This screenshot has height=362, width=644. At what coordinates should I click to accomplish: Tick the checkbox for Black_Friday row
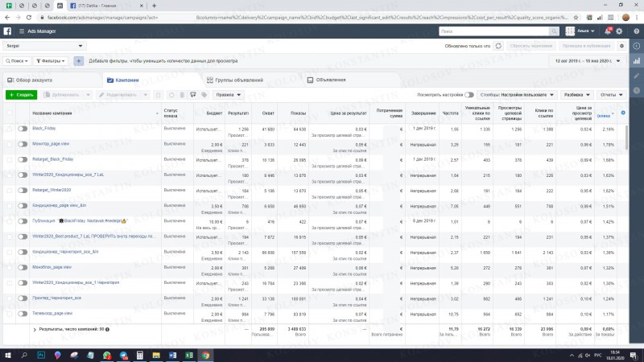click(10, 129)
